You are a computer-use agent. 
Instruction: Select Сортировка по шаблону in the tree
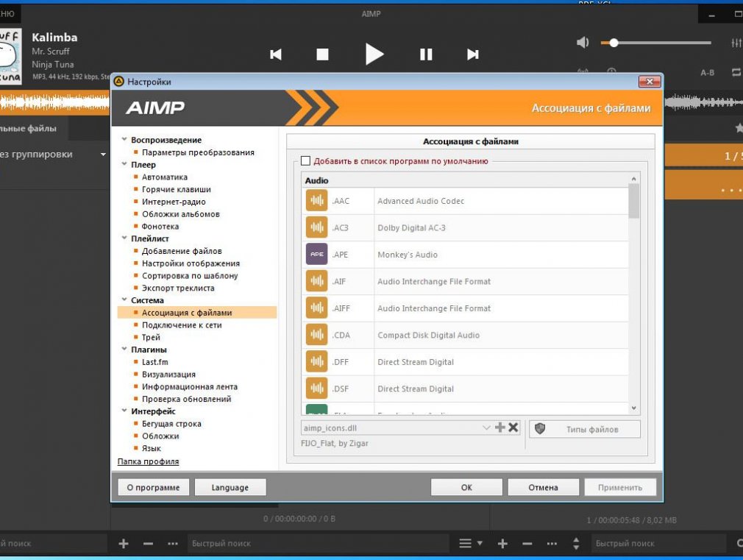(190, 275)
